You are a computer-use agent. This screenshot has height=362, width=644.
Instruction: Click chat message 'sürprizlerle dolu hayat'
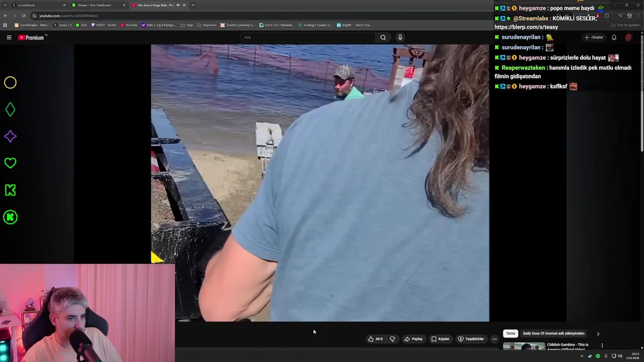pyautogui.click(x=578, y=58)
